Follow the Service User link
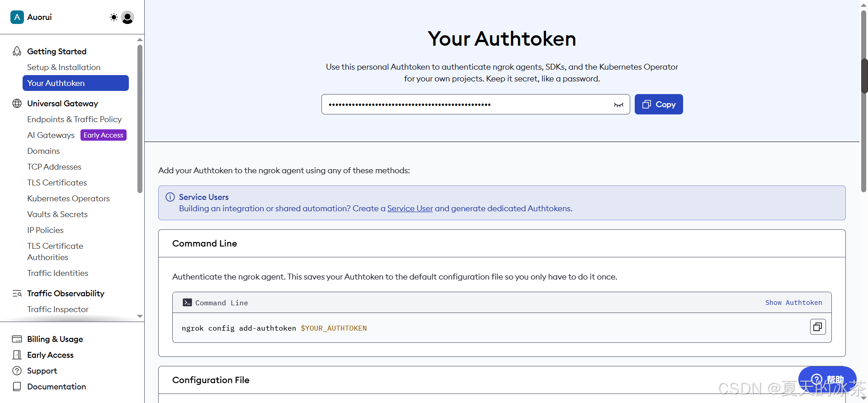The width and height of the screenshot is (868, 403). pyautogui.click(x=410, y=209)
